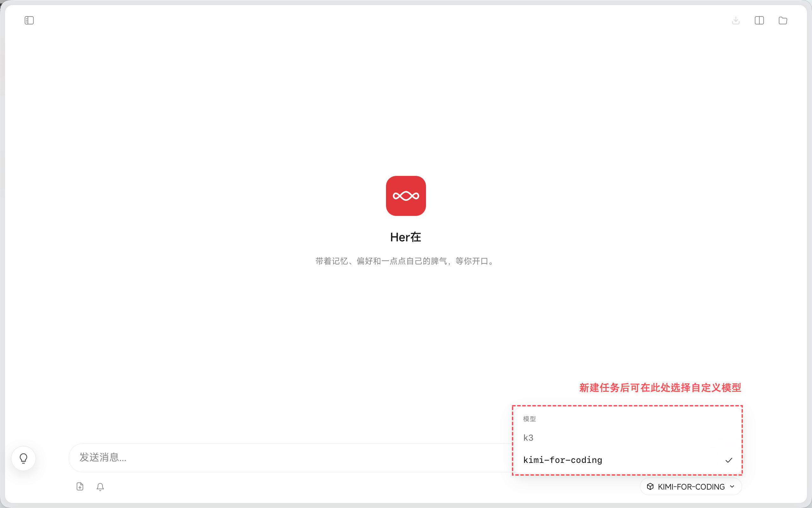Choose kimi-for-coding from the model list

(627, 460)
